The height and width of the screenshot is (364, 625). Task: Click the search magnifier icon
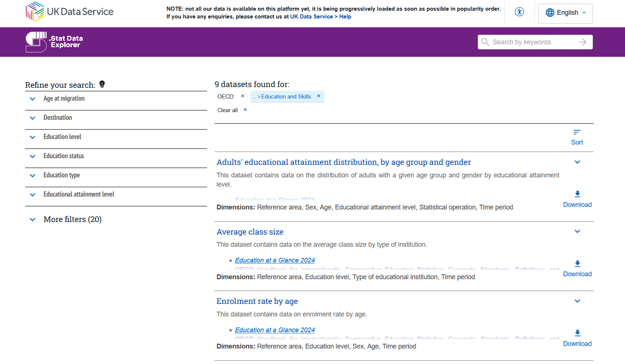point(485,42)
